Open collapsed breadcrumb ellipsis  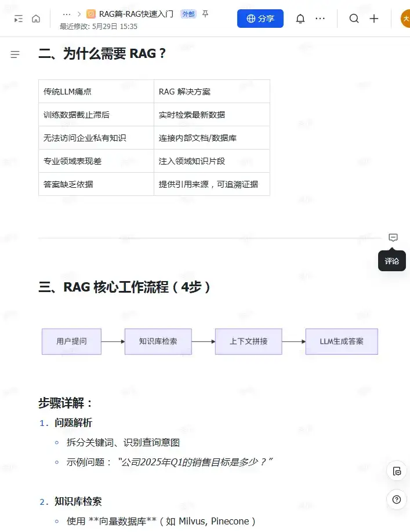67,14
